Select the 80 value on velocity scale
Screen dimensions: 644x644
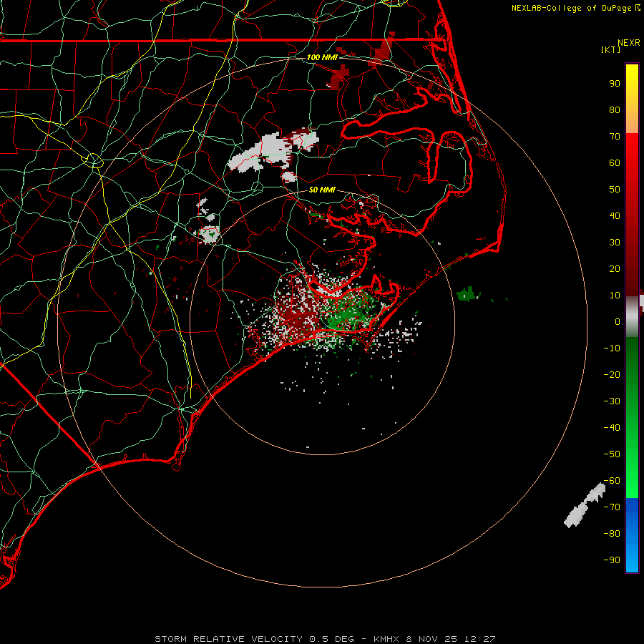615,110
